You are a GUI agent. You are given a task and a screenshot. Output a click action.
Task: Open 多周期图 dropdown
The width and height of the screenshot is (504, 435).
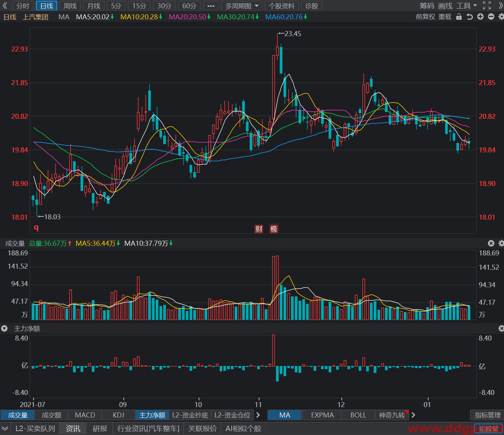(242, 6)
